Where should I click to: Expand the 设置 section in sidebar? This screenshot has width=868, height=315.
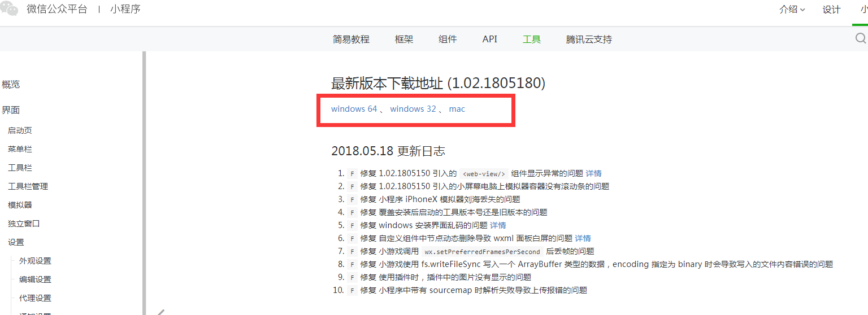[x=16, y=242]
